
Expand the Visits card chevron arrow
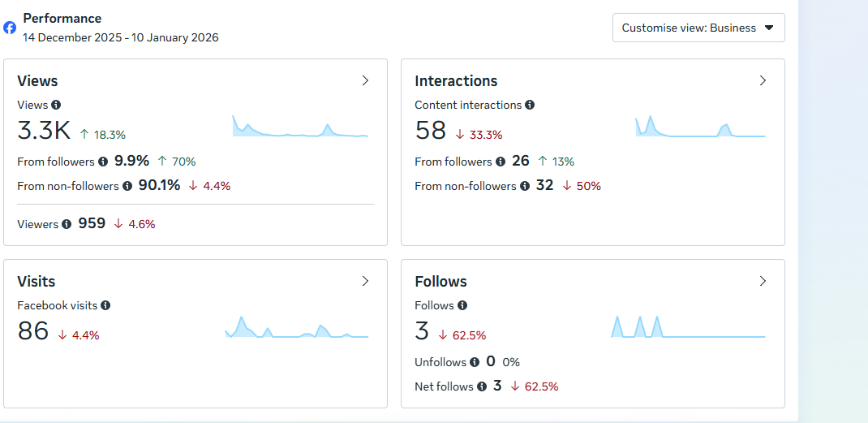(x=365, y=281)
